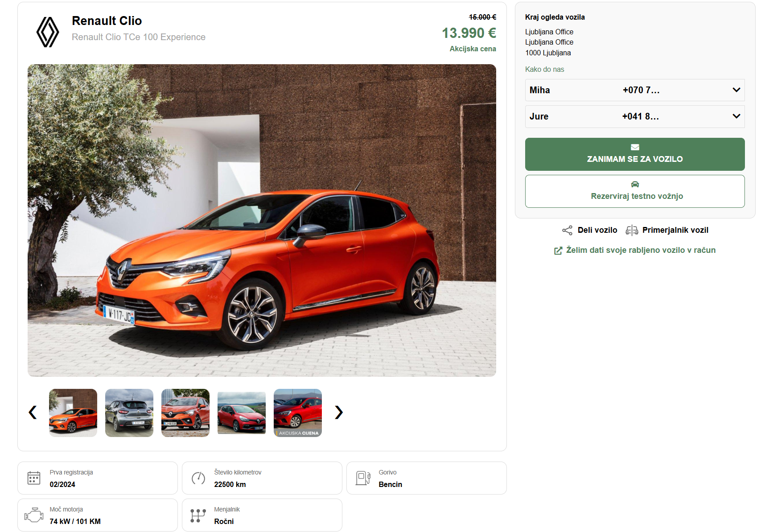This screenshot has width=765, height=532.
Task: Reserve a test drive via Rezerviraj testno vožnjo
Action: (x=635, y=191)
